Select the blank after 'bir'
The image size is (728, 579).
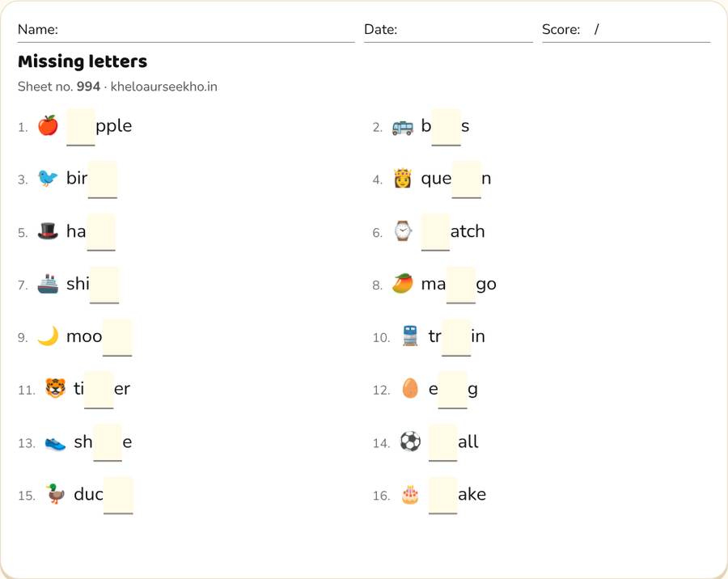pyautogui.click(x=103, y=180)
